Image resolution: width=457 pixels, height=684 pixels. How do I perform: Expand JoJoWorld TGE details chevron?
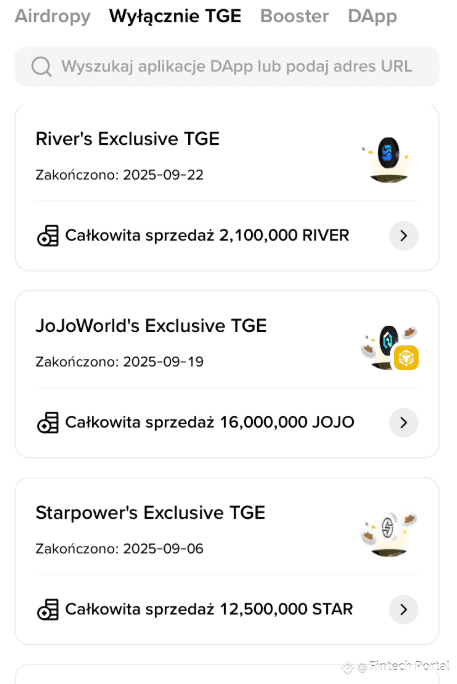pos(404,422)
